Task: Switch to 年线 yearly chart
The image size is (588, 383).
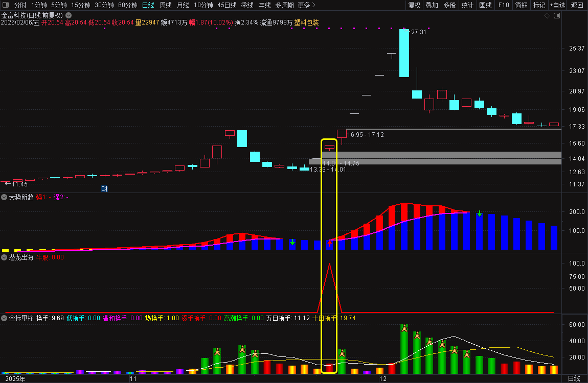Action: (264, 5)
